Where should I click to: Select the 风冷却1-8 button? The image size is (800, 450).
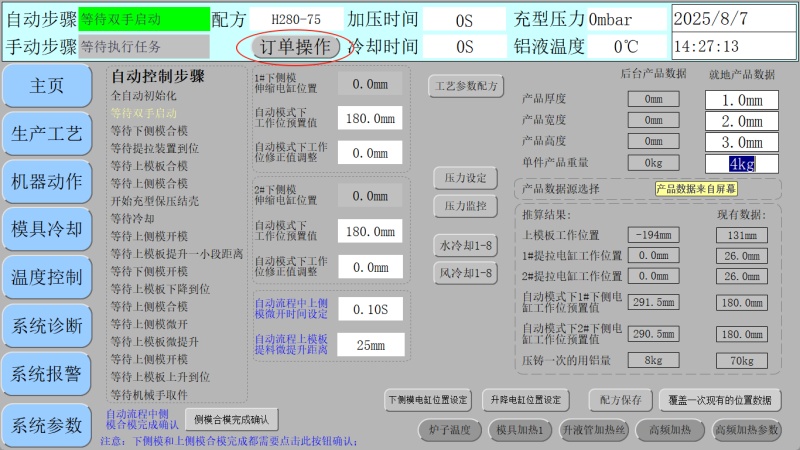click(465, 273)
